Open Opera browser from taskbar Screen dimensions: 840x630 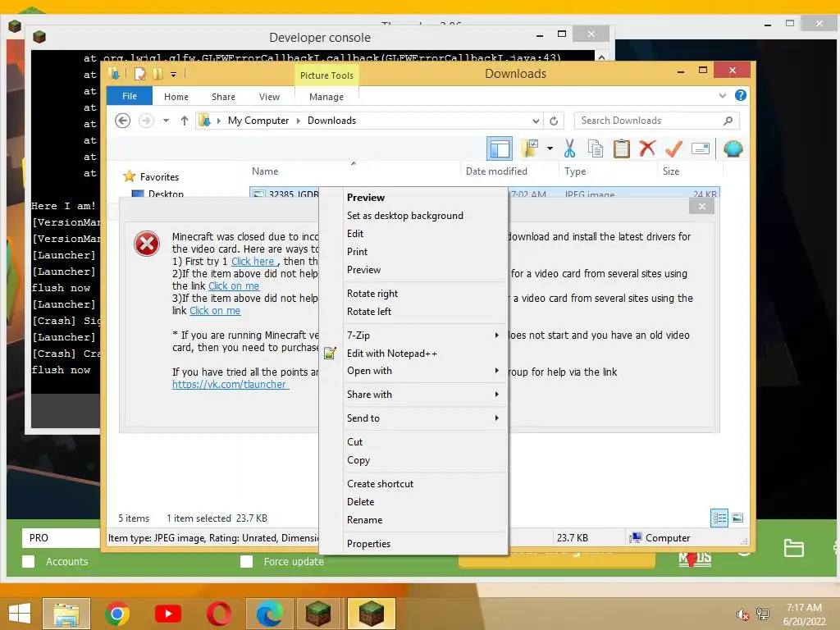coord(219,614)
